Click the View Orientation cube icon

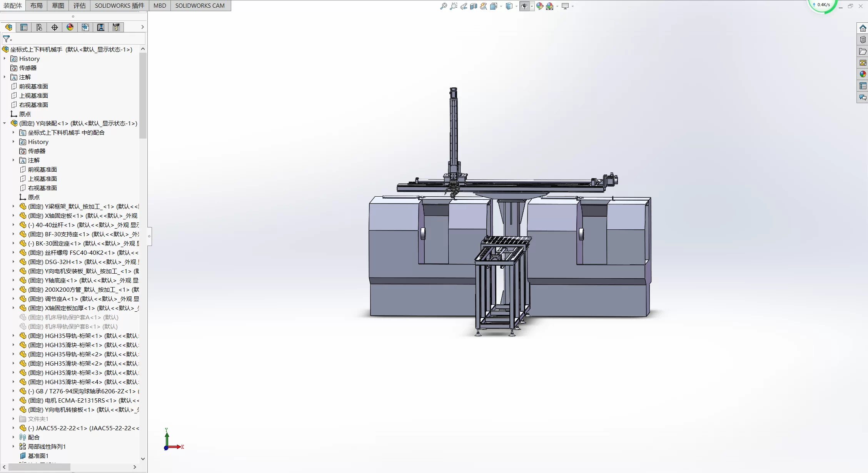point(494,6)
